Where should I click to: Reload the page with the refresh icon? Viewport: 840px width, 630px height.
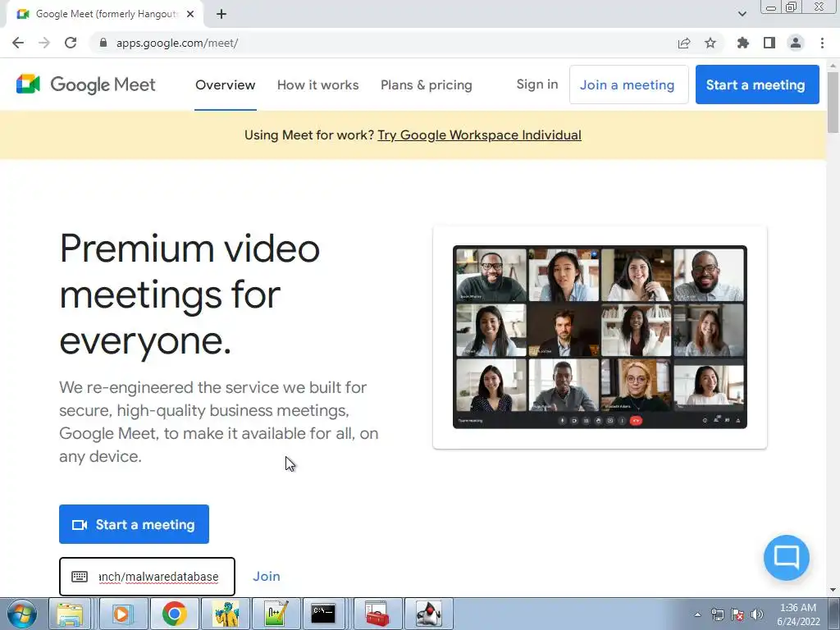71,43
